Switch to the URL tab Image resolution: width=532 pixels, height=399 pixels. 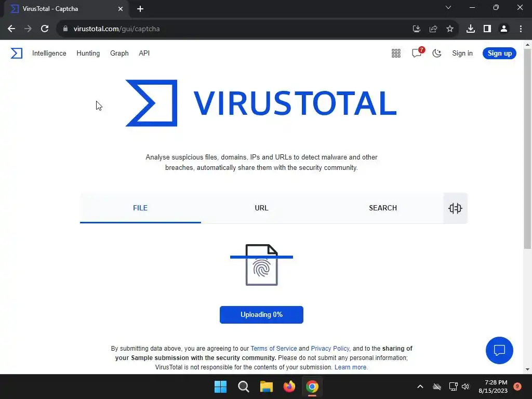coord(262,208)
